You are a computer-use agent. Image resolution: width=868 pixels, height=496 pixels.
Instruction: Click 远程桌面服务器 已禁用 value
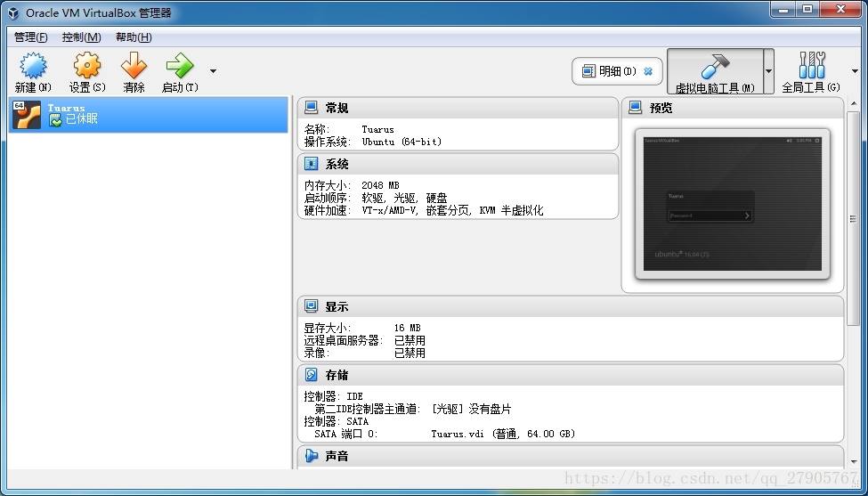(410, 340)
